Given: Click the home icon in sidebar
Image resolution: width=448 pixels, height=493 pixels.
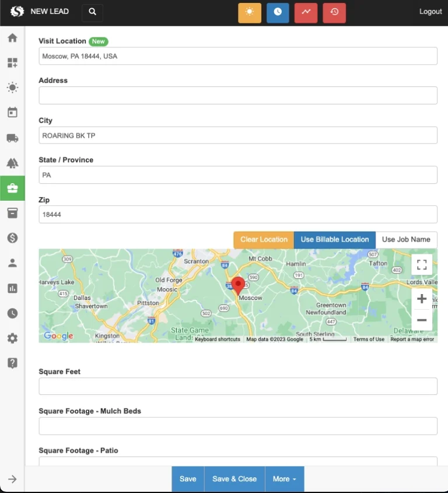Looking at the screenshot, I should coord(12,38).
